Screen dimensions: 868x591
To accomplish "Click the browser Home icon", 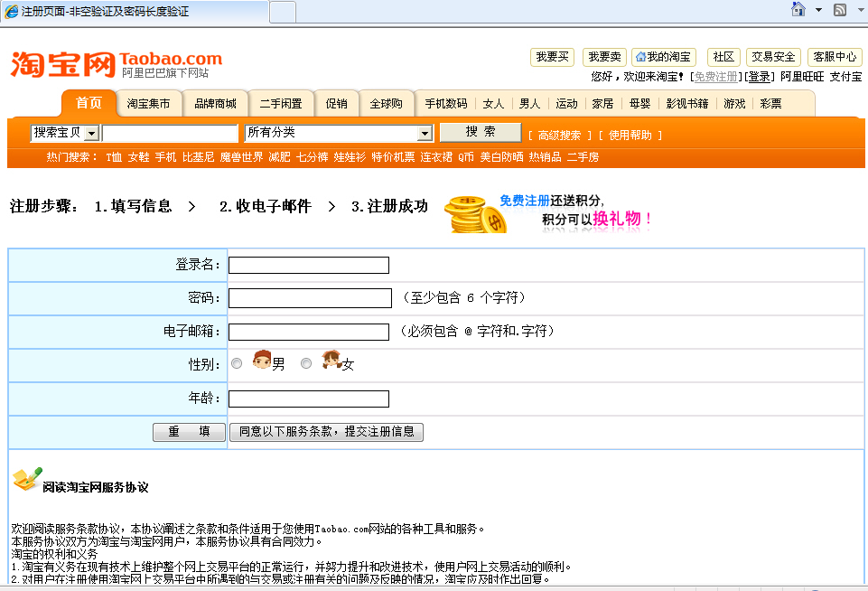I will pos(798,10).
